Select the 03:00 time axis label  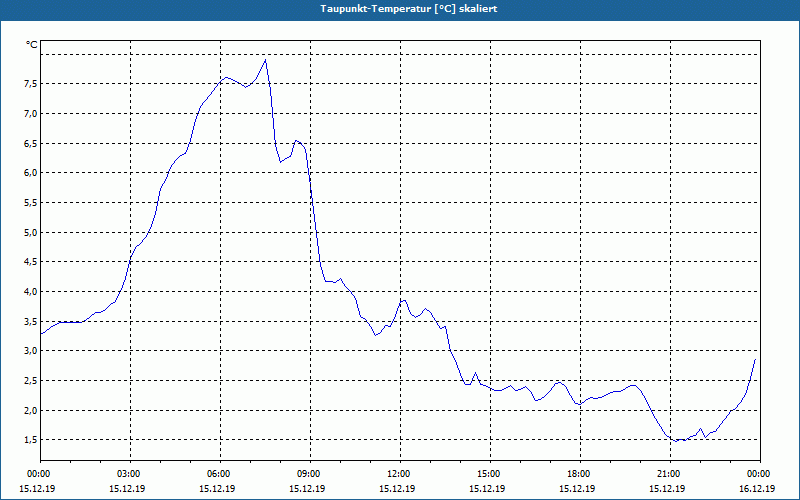129,474
